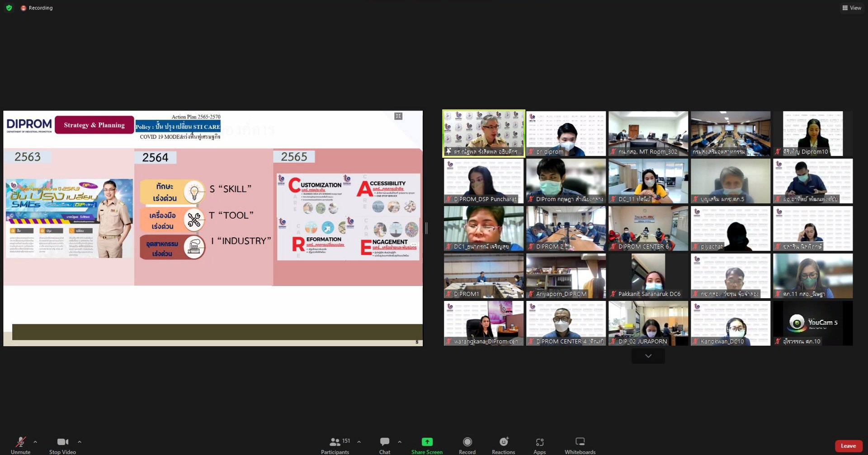Expand participants options arrow
The image size is (868, 455).
click(359, 442)
